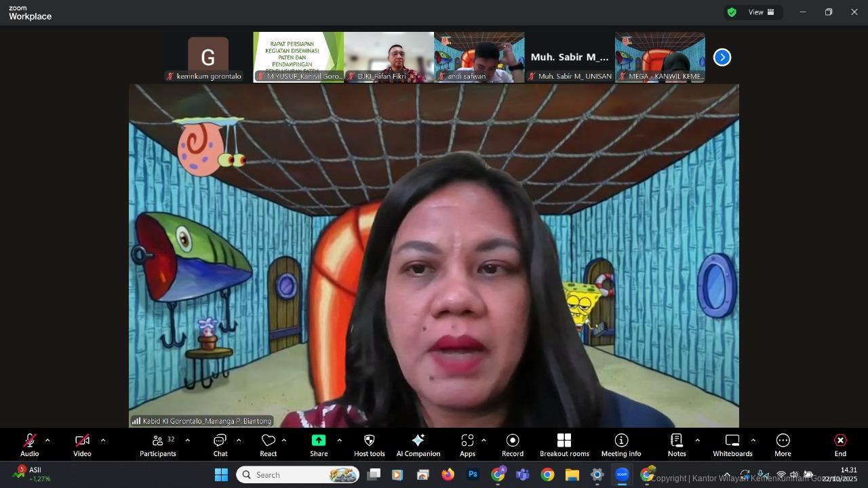Open Whiteboards tool
Viewport: 868px width, 488px height.
tap(732, 445)
